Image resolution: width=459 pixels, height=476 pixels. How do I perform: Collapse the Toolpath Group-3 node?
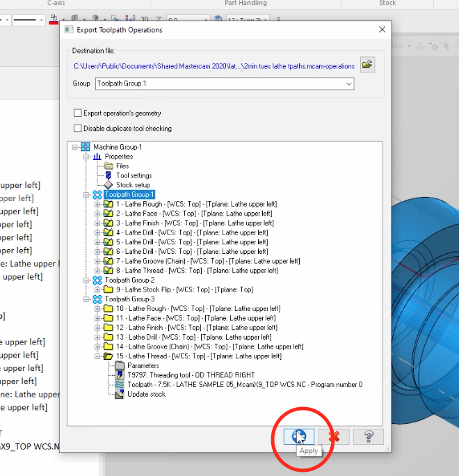click(x=86, y=299)
